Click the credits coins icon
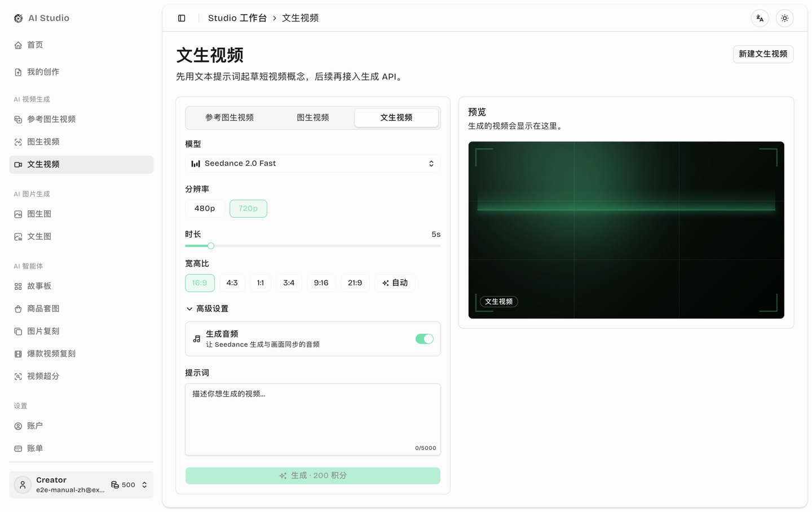 pos(115,485)
